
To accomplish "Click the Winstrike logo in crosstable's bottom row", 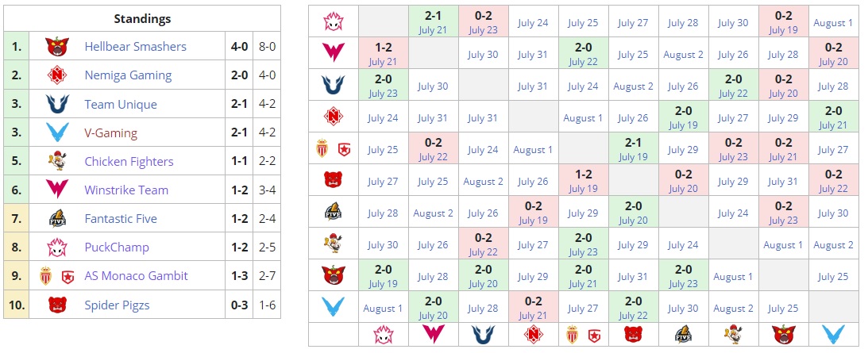I will [x=433, y=335].
